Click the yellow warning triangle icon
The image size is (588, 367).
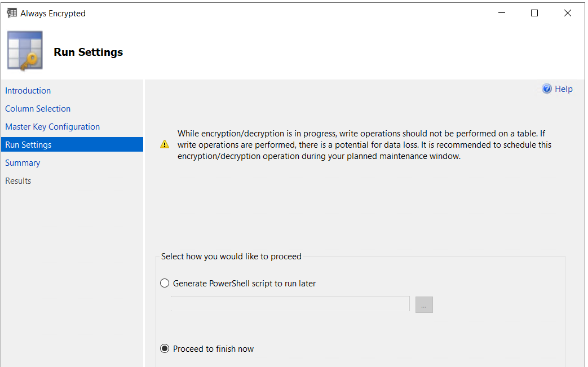tap(165, 144)
